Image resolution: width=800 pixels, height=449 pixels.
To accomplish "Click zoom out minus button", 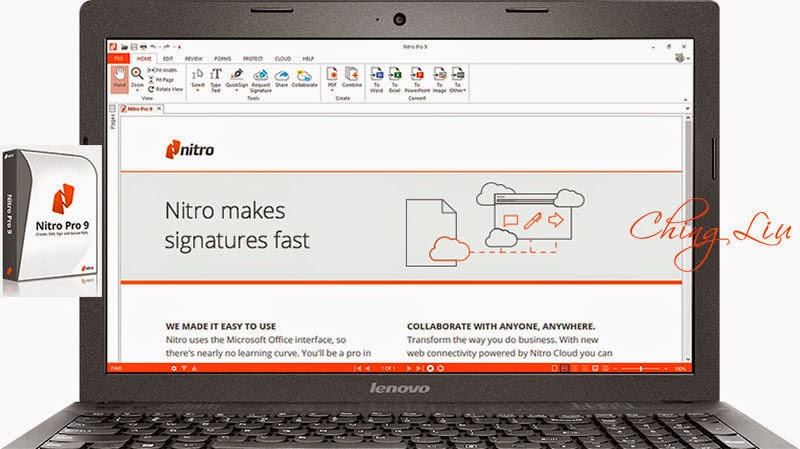I will tap(615, 368).
